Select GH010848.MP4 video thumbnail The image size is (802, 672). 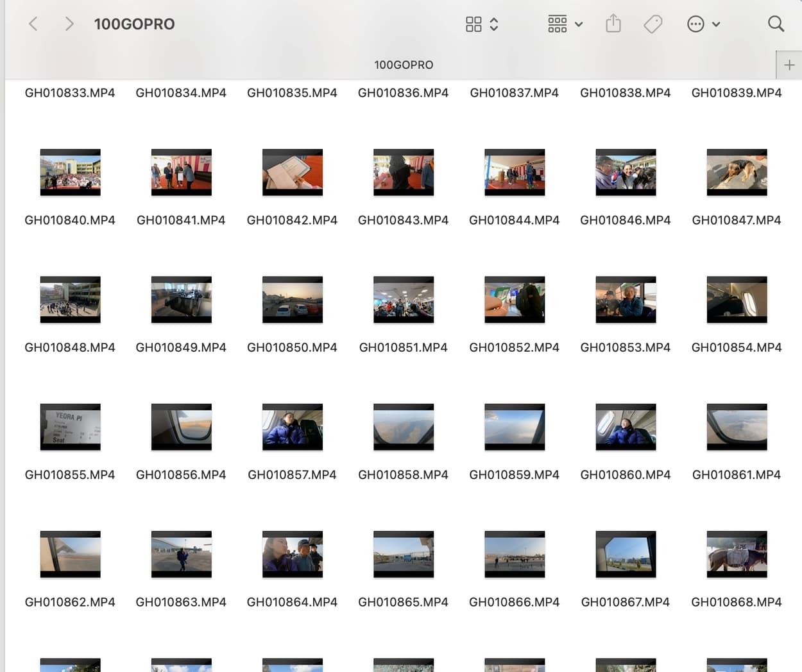tap(71, 300)
